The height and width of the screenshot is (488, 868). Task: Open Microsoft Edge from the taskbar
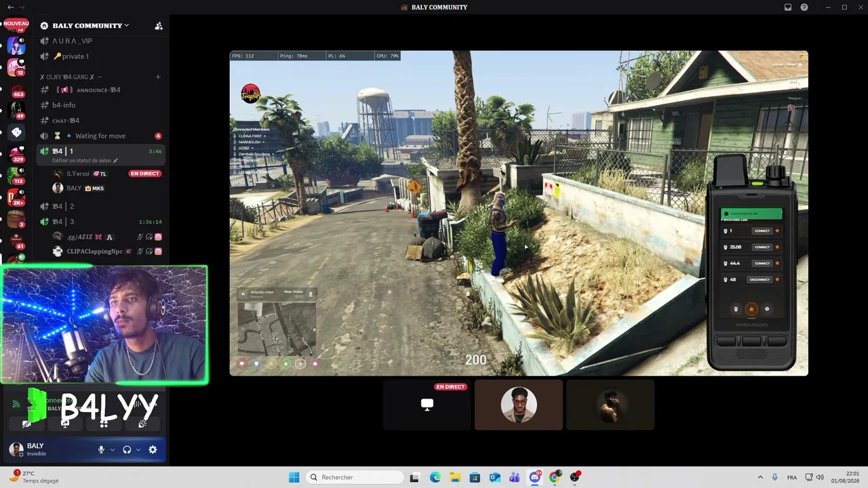tap(435, 477)
